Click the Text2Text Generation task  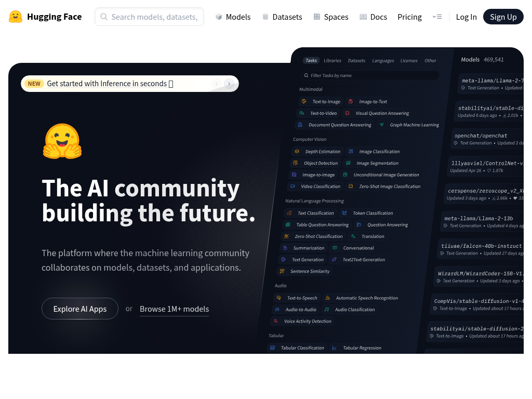pyautogui.click(x=358, y=260)
